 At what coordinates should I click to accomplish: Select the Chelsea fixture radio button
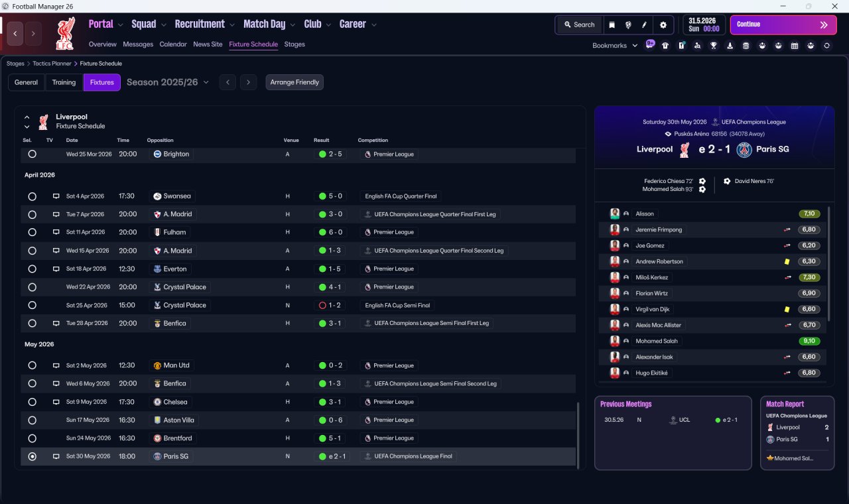(32, 402)
